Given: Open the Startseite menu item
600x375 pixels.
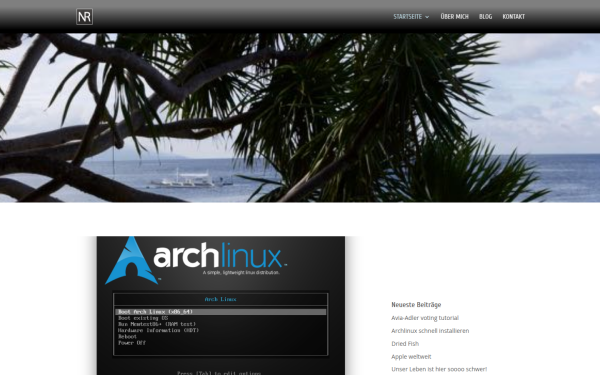Looking at the screenshot, I should pos(408,17).
